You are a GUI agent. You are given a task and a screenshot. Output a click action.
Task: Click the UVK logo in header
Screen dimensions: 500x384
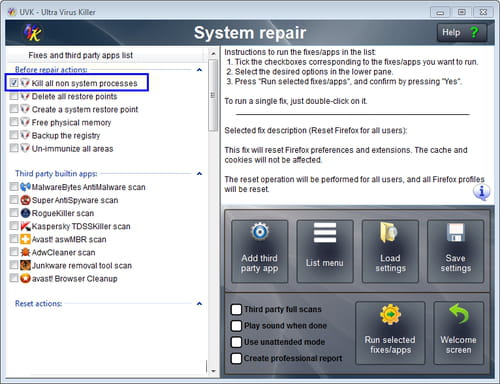[x=32, y=33]
